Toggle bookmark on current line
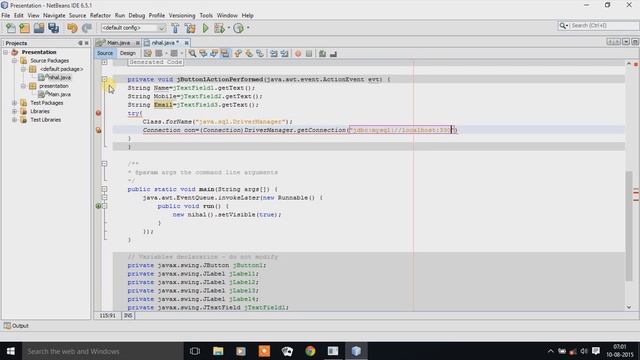Viewport: 640px width, 360px height. coord(259,53)
